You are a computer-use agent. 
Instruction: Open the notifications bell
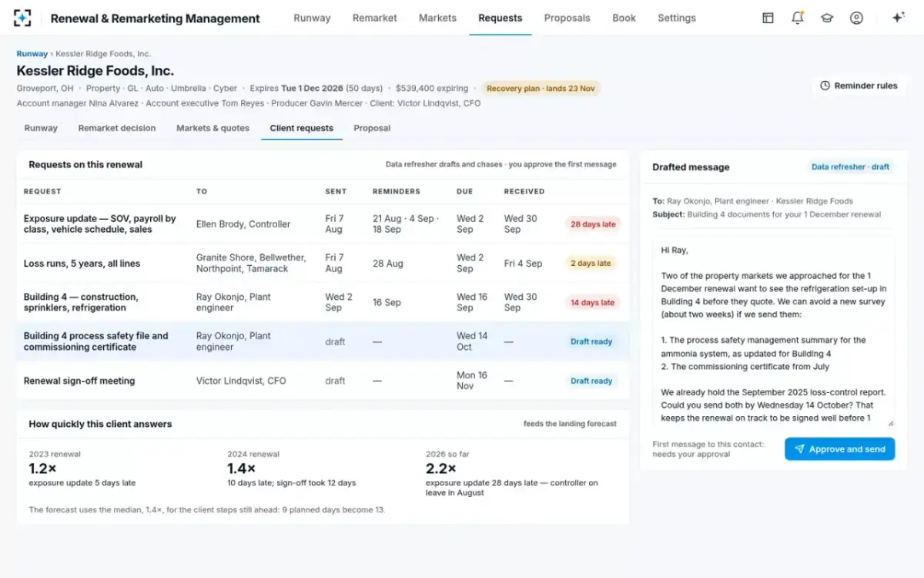pos(798,18)
